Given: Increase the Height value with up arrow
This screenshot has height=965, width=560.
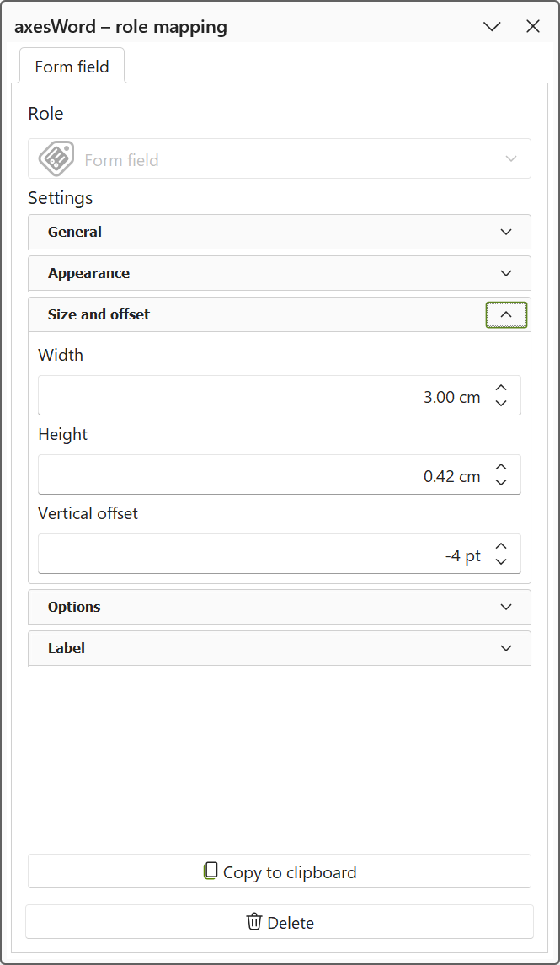Looking at the screenshot, I should tap(501, 467).
